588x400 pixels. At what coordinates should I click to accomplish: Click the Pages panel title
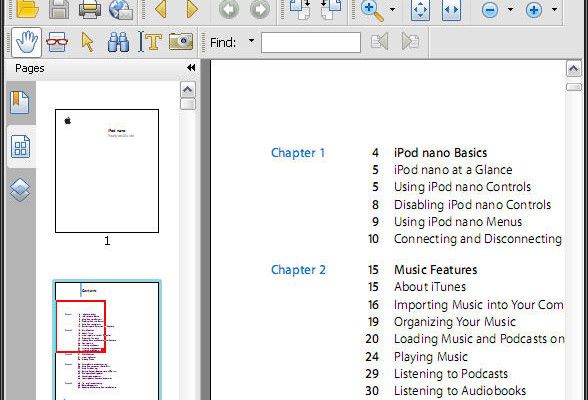click(30, 68)
